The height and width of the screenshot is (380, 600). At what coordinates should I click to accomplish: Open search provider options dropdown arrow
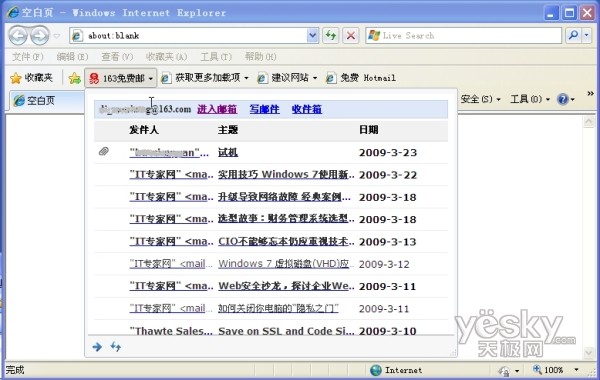tap(587, 36)
